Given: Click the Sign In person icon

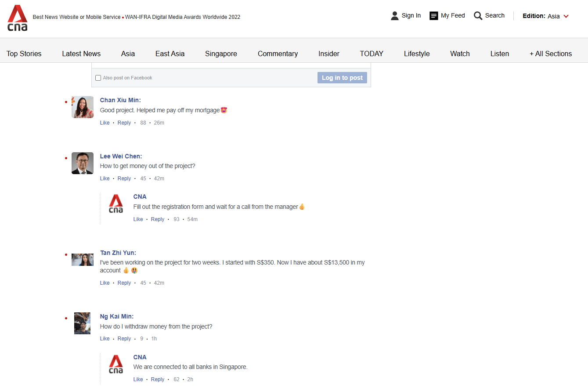Looking at the screenshot, I should point(394,15).
